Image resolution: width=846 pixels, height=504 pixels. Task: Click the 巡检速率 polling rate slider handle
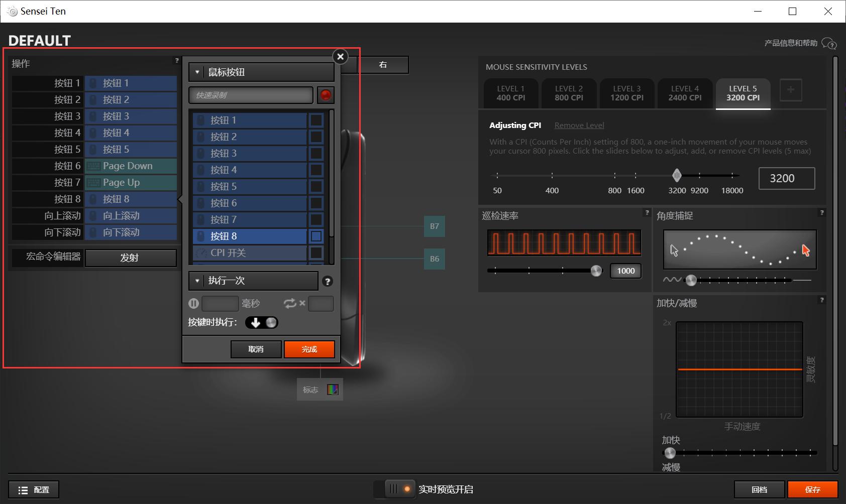[596, 271]
